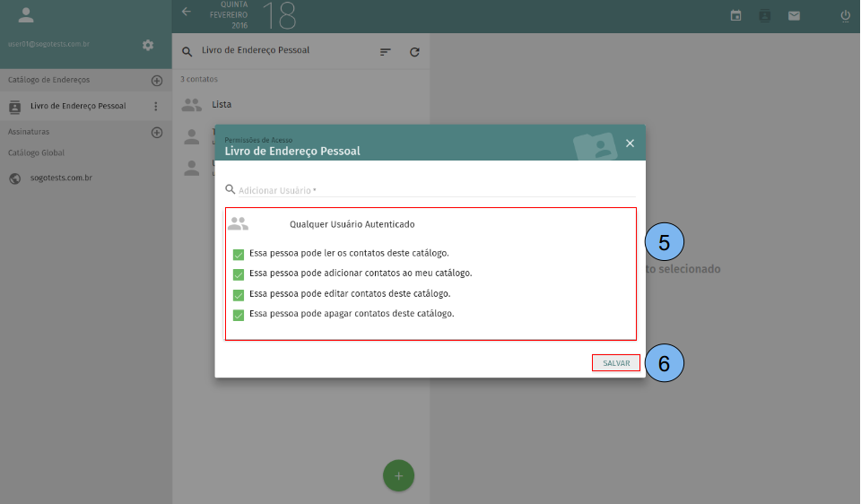Refresh the contact list
This screenshot has width=861, height=504.
click(414, 52)
